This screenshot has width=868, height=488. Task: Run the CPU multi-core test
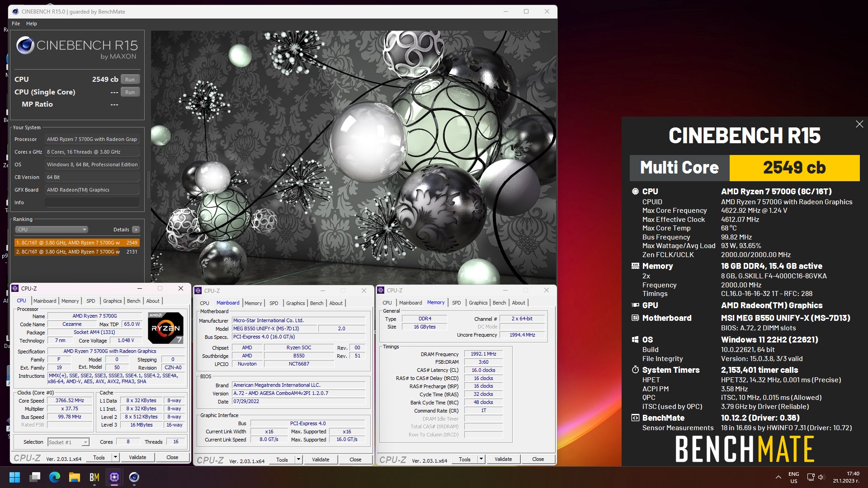point(130,80)
